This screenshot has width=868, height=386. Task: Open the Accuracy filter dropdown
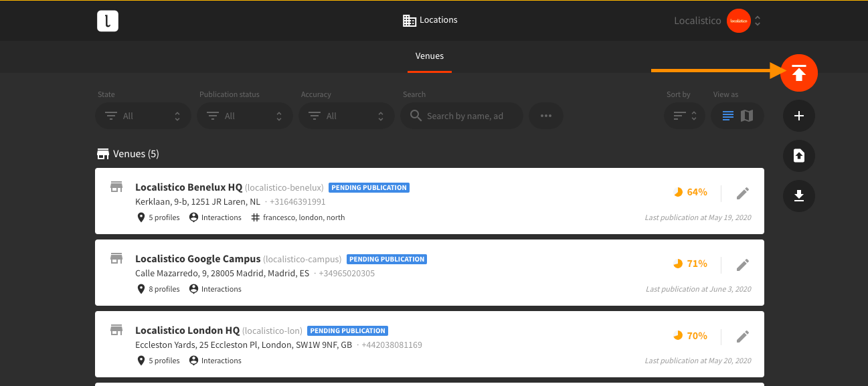[x=347, y=116]
